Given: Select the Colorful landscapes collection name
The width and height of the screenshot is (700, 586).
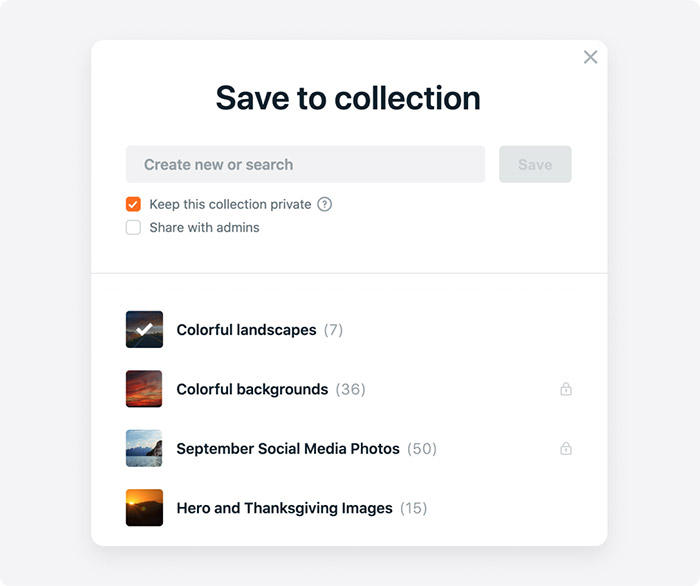Looking at the screenshot, I should (246, 330).
